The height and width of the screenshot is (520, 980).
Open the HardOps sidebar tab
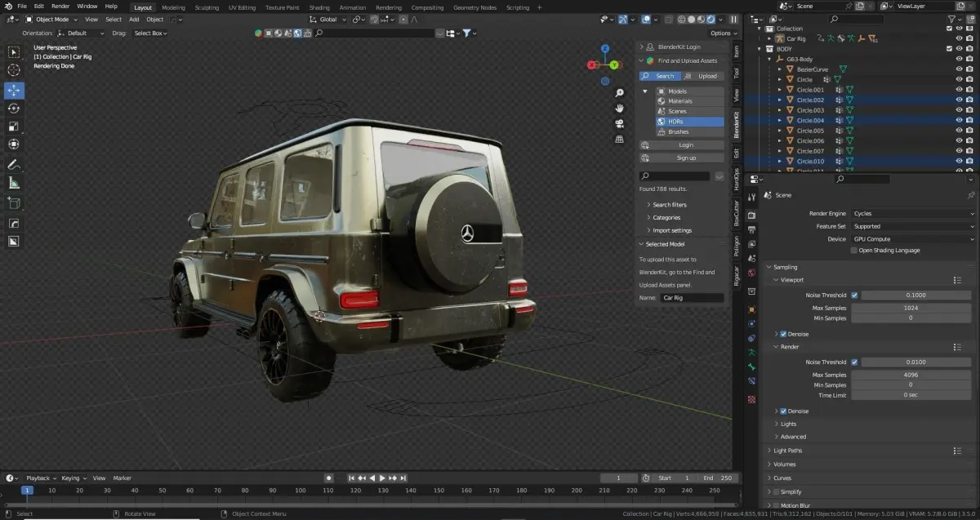[736, 180]
